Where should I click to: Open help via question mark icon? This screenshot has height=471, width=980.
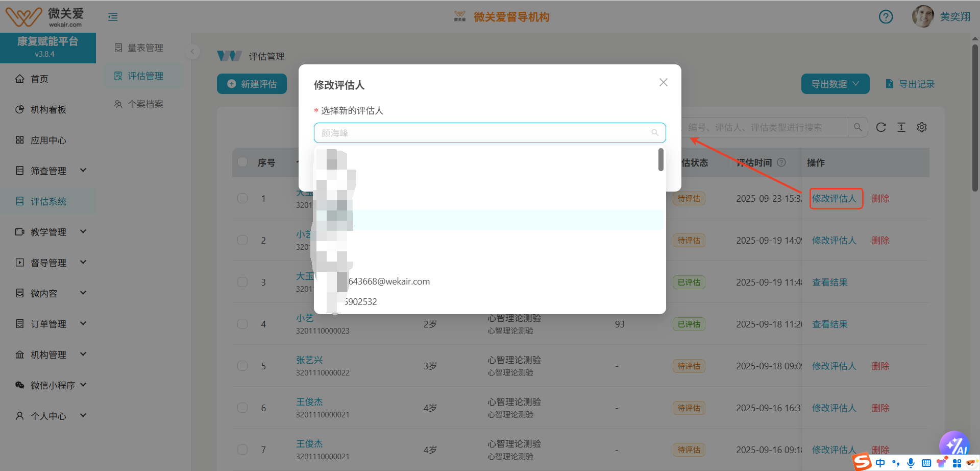[x=886, y=16]
